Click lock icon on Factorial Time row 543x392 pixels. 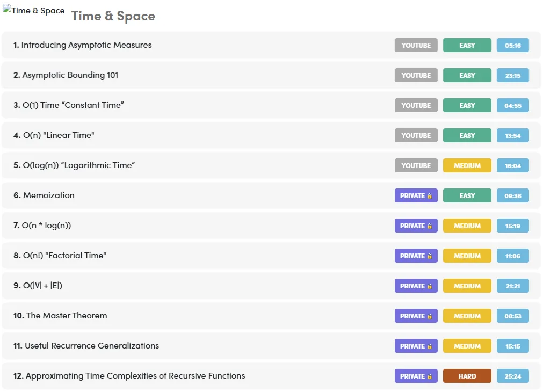(430, 256)
